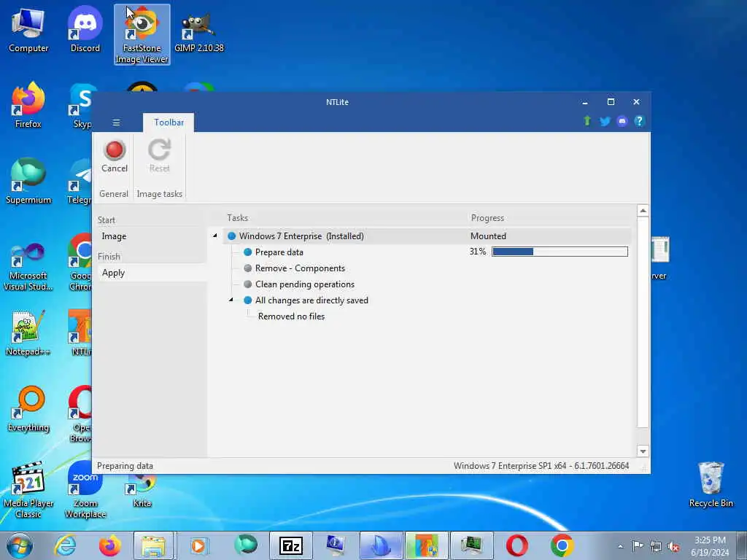Click 'Preparing data' status bar text
The width and height of the screenshot is (747, 560).
click(125, 466)
